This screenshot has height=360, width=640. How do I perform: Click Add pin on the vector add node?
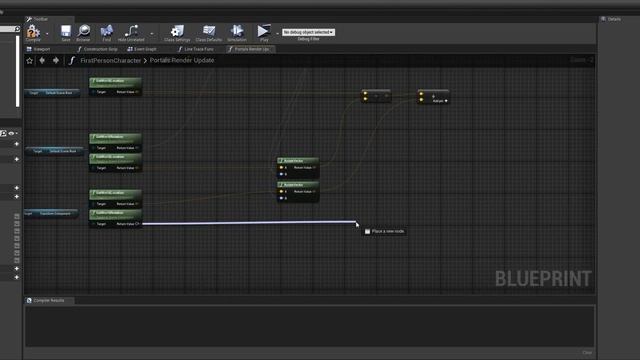point(440,101)
